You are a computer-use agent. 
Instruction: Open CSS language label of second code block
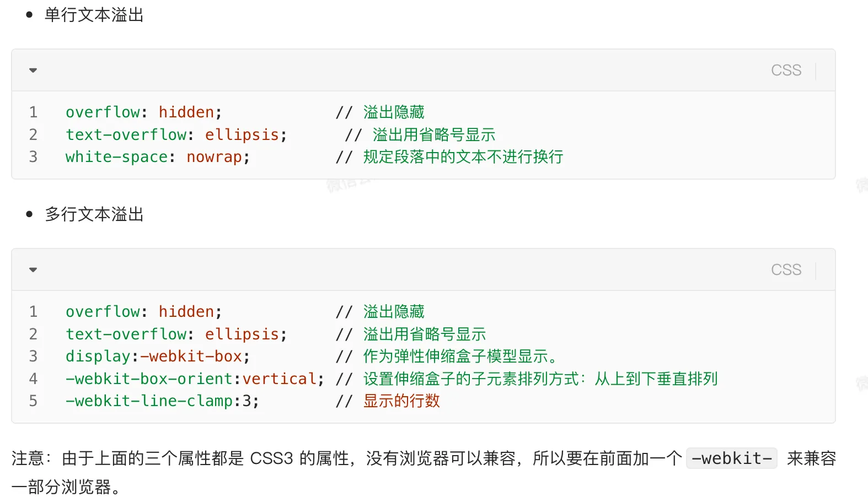pyautogui.click(x=786, y=270)
